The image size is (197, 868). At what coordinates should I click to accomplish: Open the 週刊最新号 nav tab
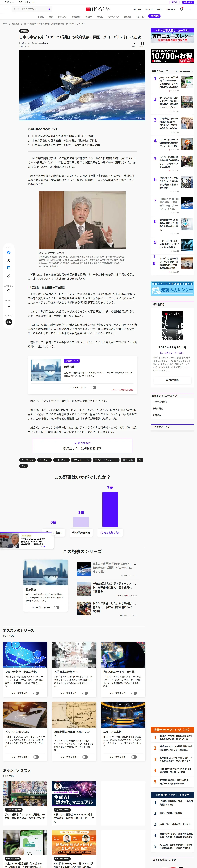[x=76, y=16]
